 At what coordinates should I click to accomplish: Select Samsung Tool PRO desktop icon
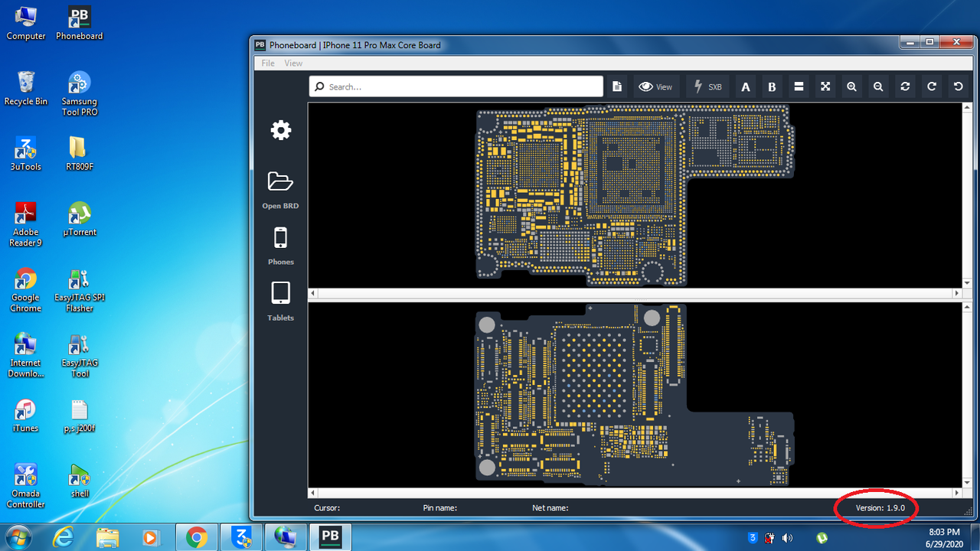point(79,93)
